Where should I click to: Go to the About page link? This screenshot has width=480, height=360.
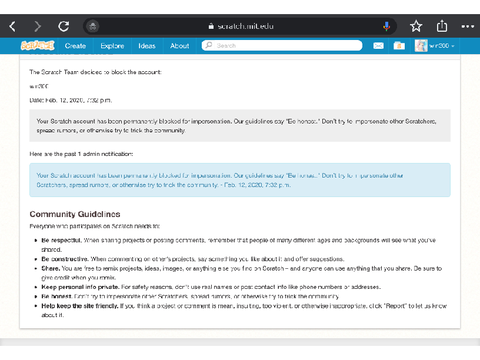tap(180, 46)
